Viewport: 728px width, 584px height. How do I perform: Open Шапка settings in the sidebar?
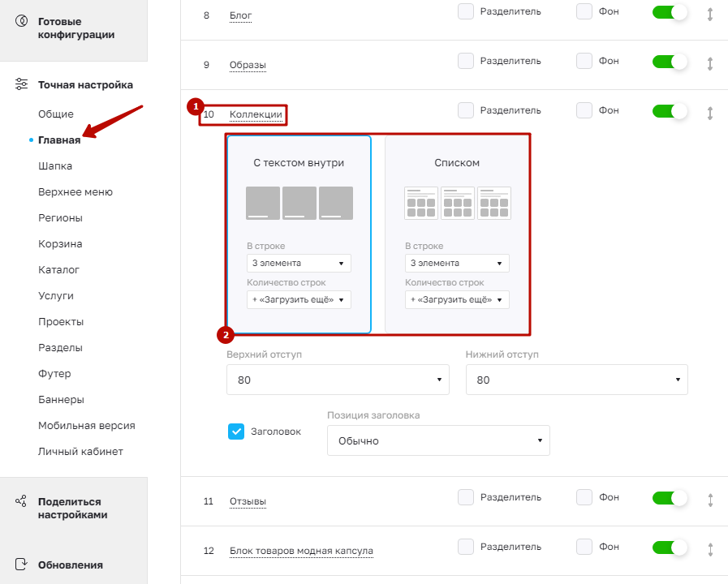tap(55, 165)
